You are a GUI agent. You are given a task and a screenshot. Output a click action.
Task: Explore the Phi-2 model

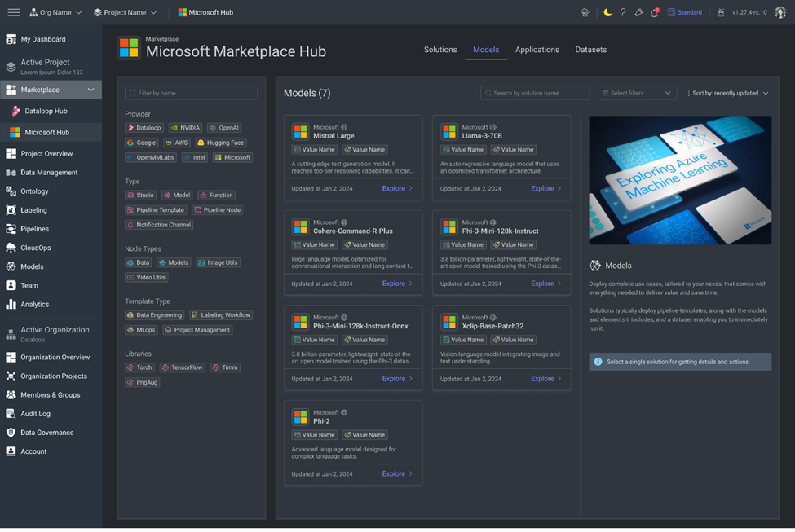(397, 474)
